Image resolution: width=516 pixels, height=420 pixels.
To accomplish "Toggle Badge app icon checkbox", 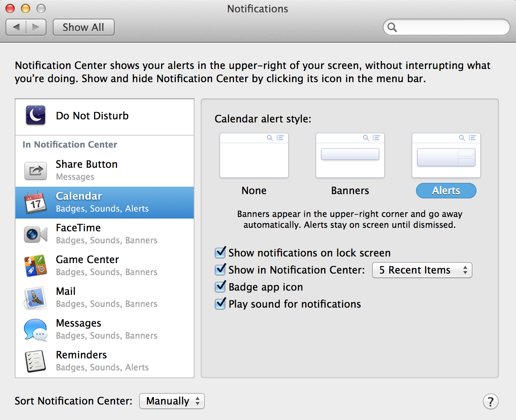I will click(220, 287).
